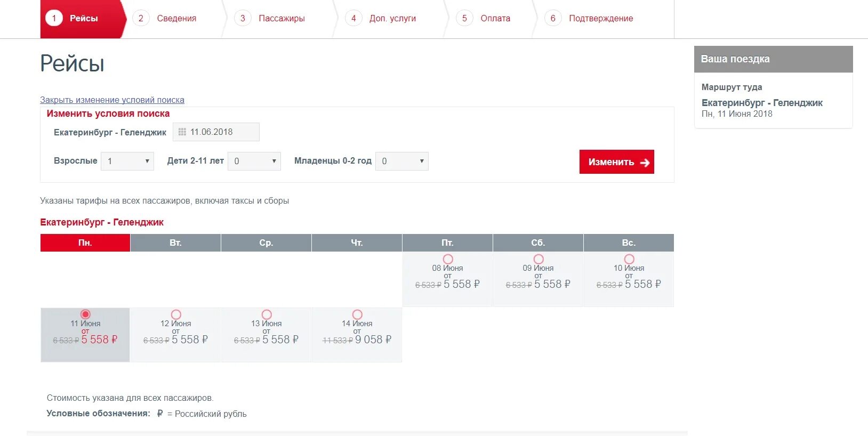Click Пн, 11 Июня 2018 trip date
Screen dimensions: 868x436
tap(737, 114)
